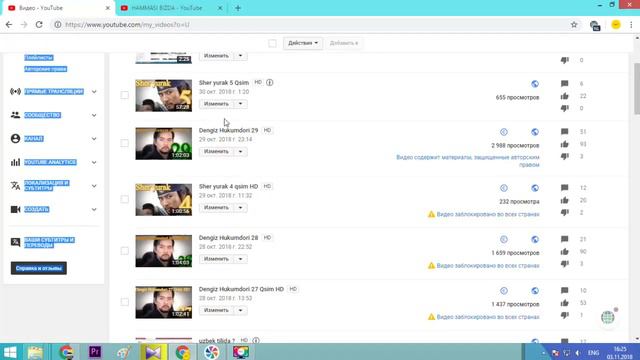640x360 pixels.
Task: Click the public globe icon for Sher yurak 5 Qsim
Action: point(535,84)
